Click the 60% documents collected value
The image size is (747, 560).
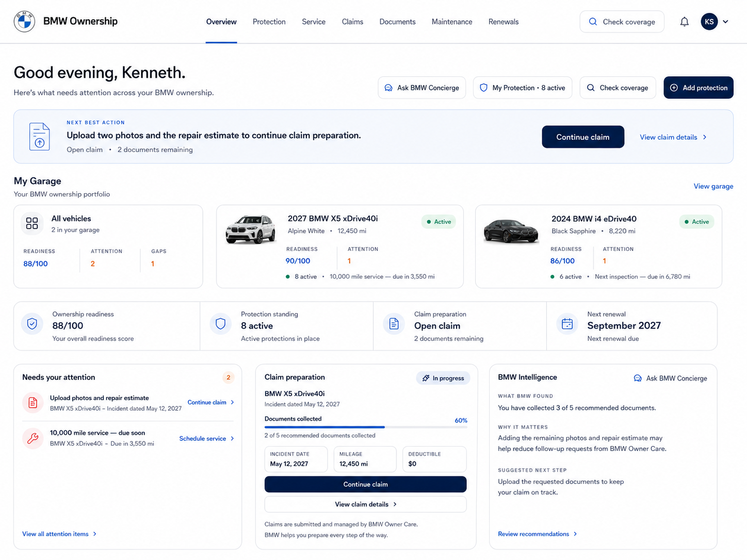point(461,420)
